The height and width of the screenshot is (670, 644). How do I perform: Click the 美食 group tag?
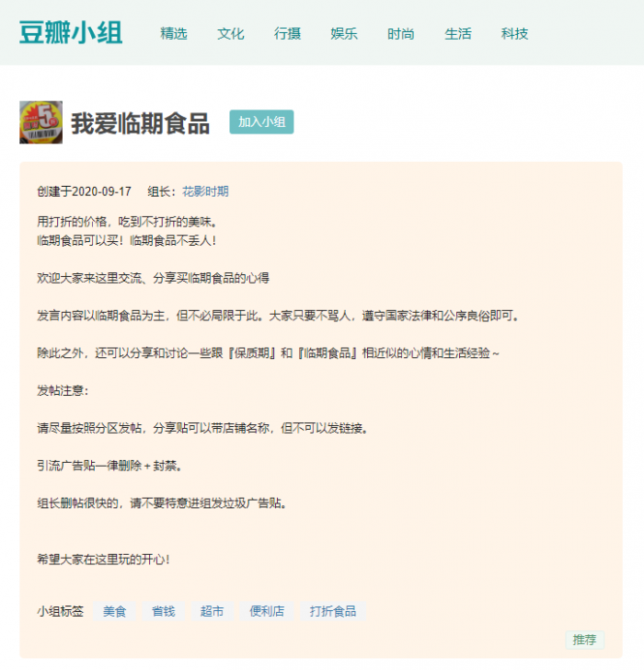tap(115, 611)
